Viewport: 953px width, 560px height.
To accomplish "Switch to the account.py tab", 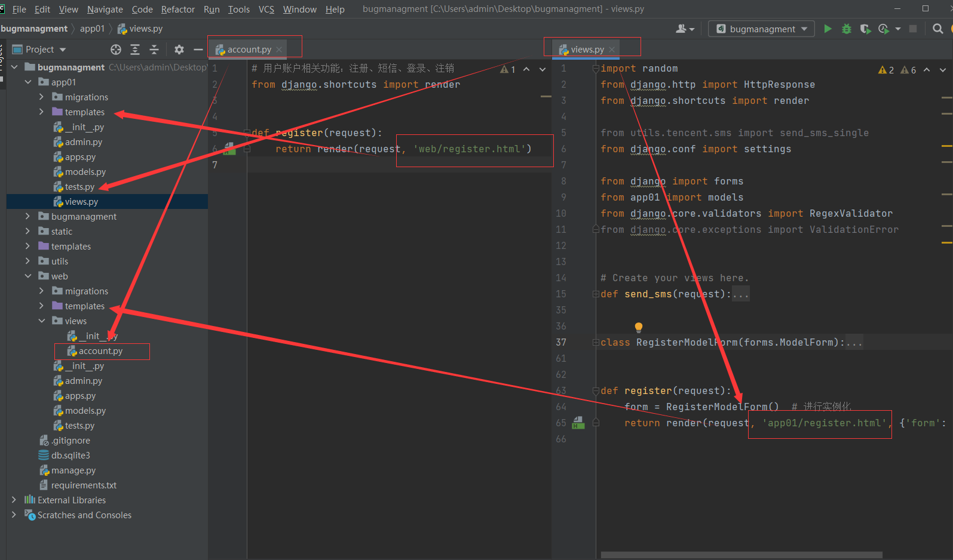I will 249,50.
